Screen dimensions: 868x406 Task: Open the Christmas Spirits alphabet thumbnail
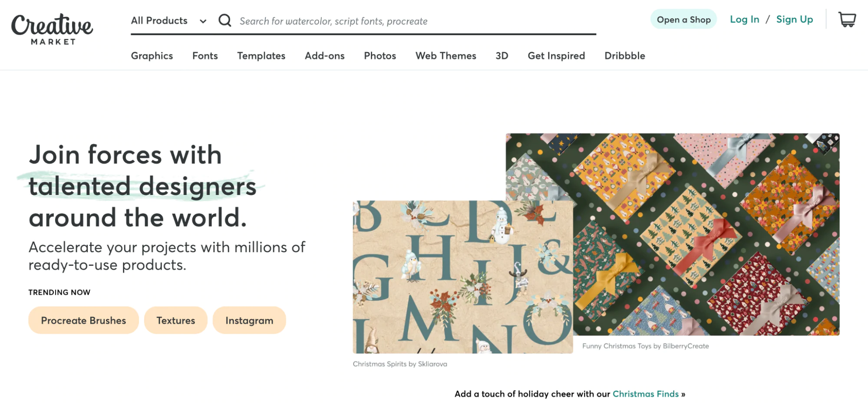click(x=462, y=277)
